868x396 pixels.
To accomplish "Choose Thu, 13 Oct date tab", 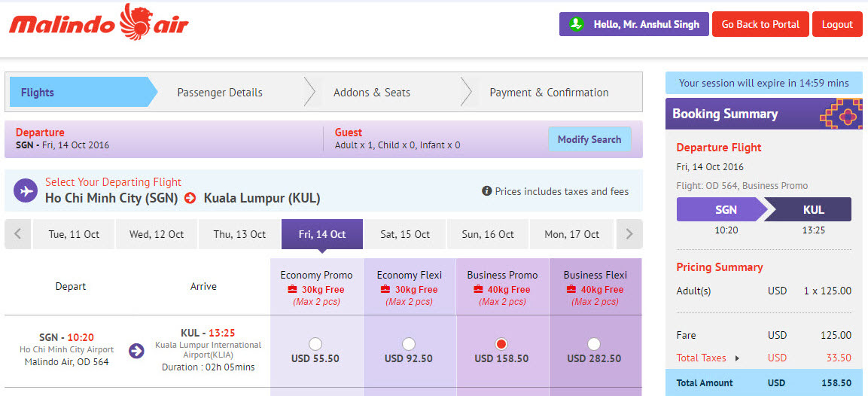I will (x=239, y=233).
